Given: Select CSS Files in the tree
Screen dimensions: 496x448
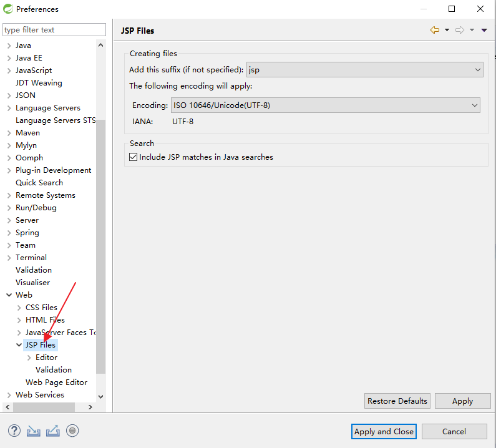Looking at the screenshot, I should pyautogui.click(x=41, y=308).
